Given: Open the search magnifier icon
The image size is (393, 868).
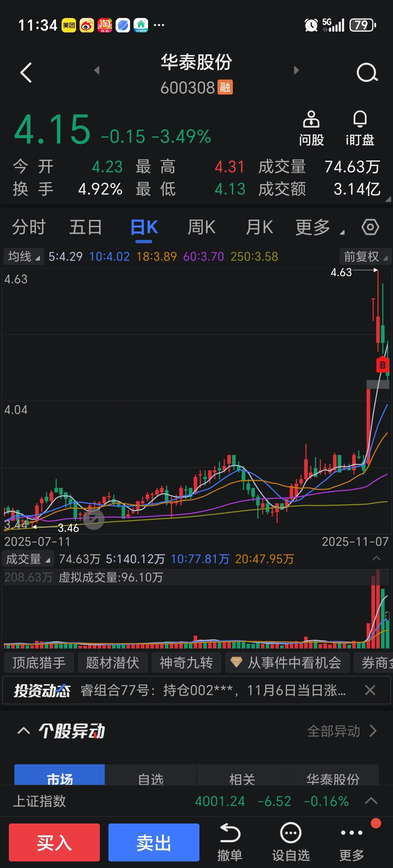Looking at the screenshot, I should pos(367,72).
